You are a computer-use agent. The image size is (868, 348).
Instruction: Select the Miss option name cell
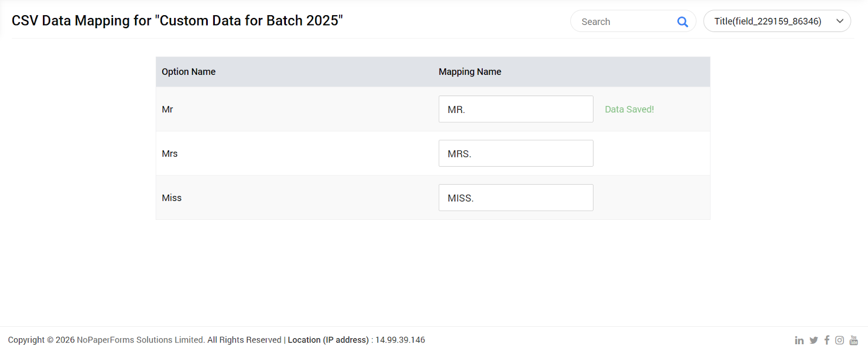coord(171,198)
